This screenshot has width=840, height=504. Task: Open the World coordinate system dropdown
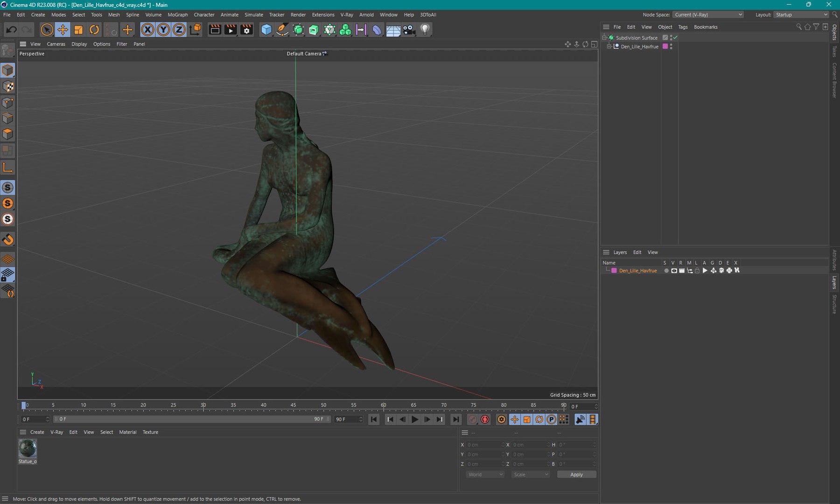[485, 475]
